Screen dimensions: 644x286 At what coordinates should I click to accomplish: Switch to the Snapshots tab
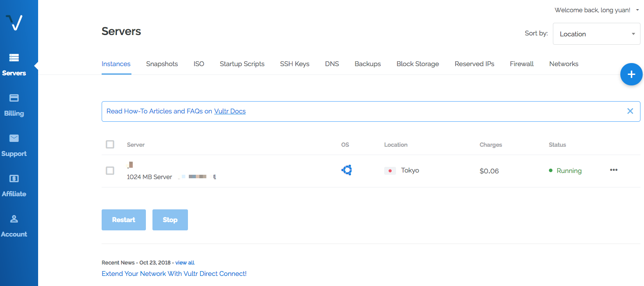pyautogui.click(x=162, y=64)
